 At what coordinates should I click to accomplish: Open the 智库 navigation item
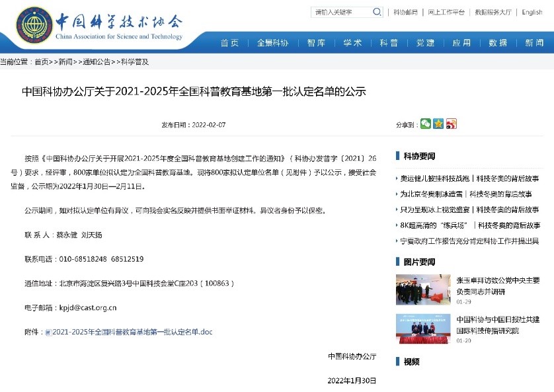pos(316,43)
